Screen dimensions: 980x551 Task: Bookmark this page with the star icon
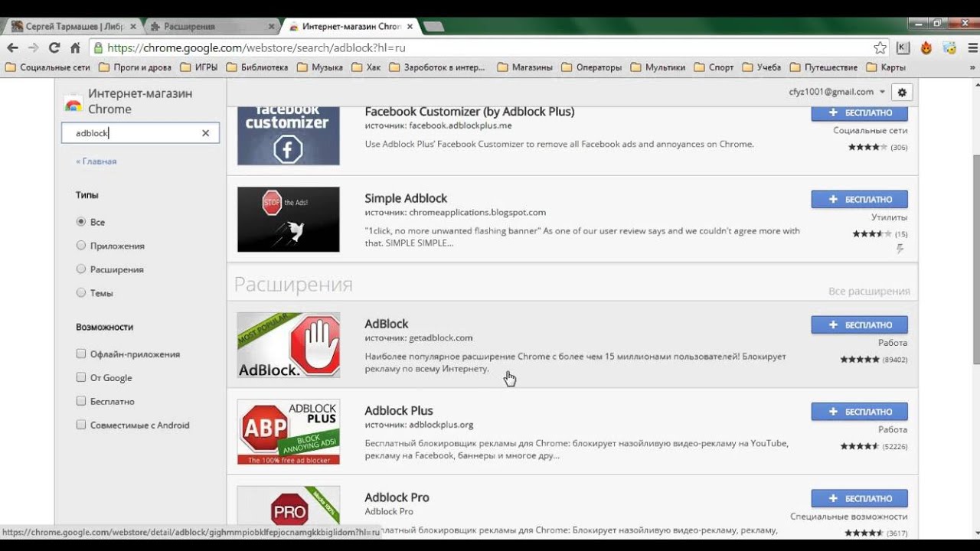click(x=880, y=47)
